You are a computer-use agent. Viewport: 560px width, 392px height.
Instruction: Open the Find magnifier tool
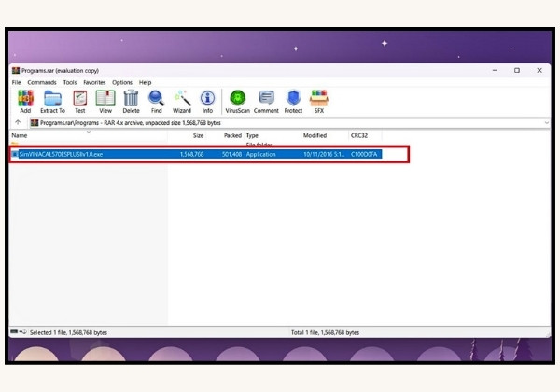pos(157,102)
